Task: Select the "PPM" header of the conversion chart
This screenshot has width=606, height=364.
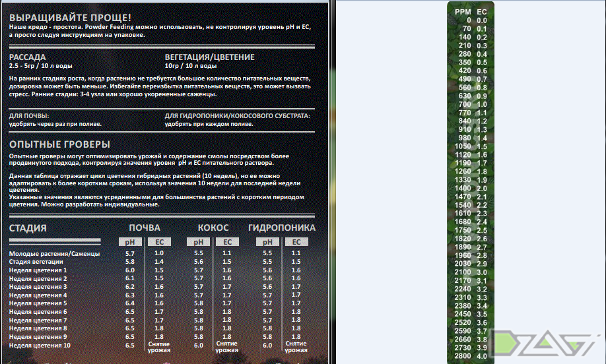Action: pos(463,13)
